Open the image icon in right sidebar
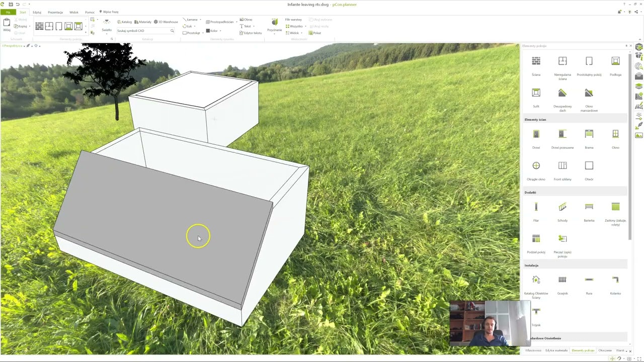The image size is (644, 362). coord(639,135)
